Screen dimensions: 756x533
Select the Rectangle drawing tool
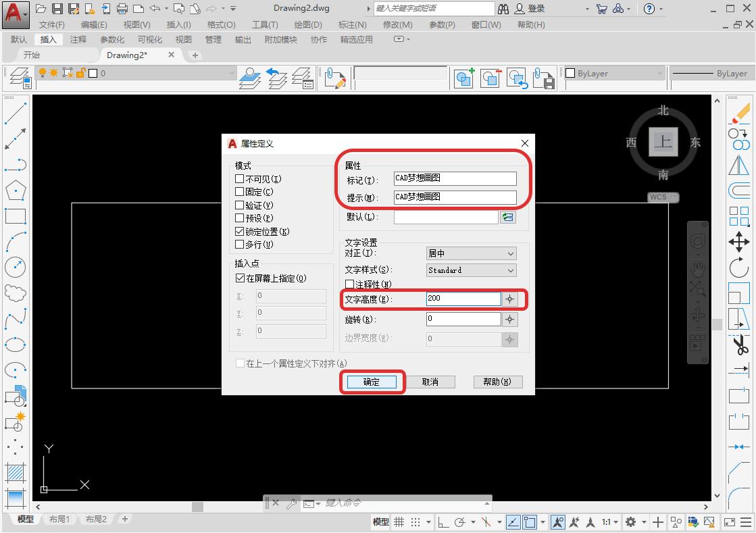click(x=16, y=215)
